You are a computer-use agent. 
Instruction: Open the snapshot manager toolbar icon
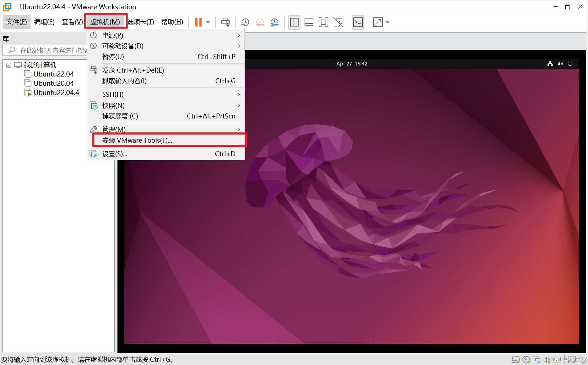click(274, 22)
